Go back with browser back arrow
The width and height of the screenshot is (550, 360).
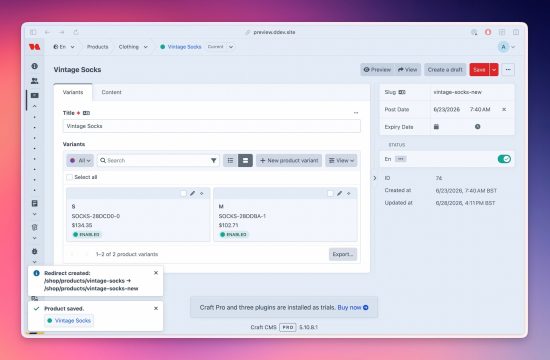point(47,32)
